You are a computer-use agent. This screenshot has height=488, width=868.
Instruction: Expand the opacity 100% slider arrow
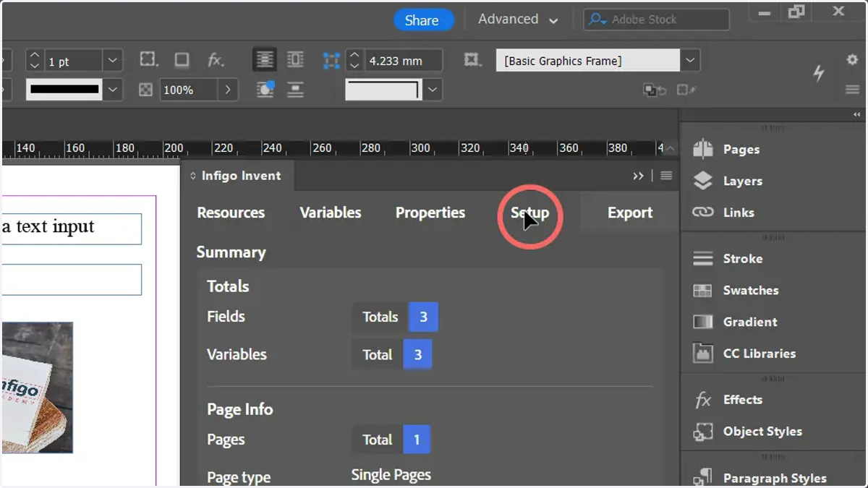(228, 90)
